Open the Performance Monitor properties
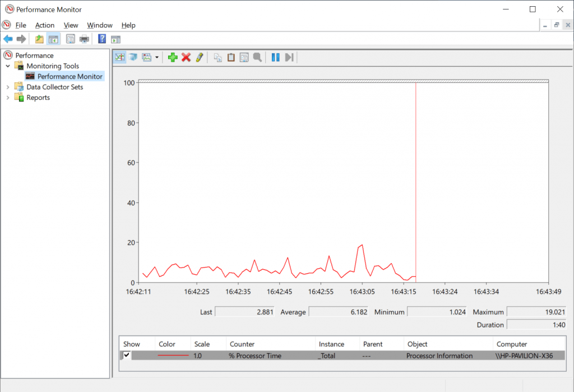 click(245, 57)
